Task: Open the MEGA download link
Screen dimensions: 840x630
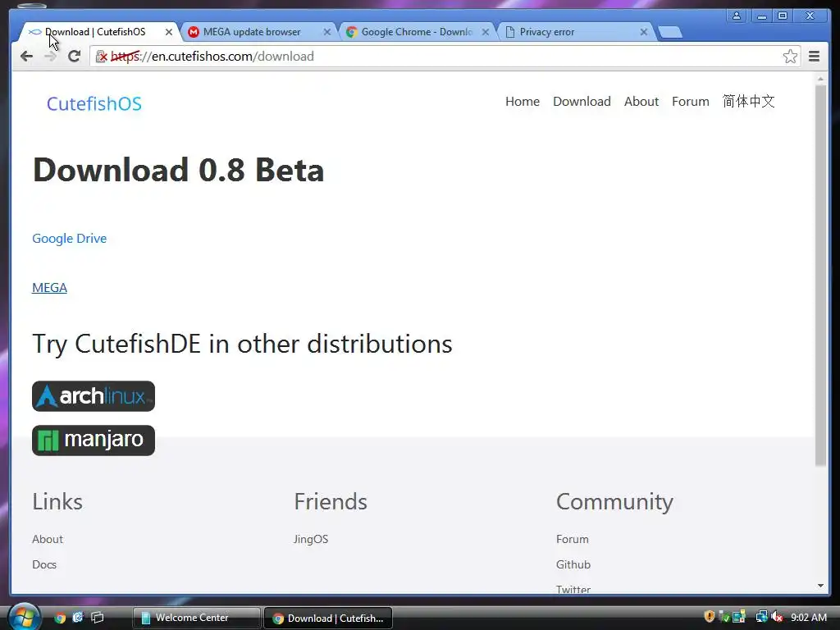Action: click(x=49, y=288)
